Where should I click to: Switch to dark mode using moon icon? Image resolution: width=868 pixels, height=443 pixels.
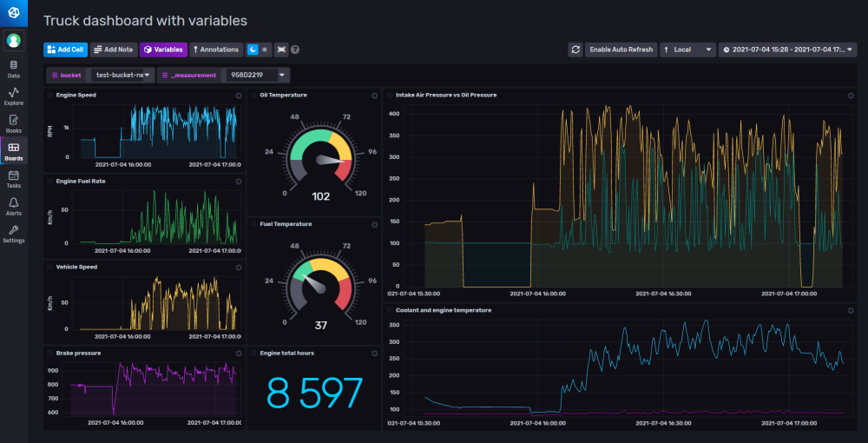pos(253,50)
